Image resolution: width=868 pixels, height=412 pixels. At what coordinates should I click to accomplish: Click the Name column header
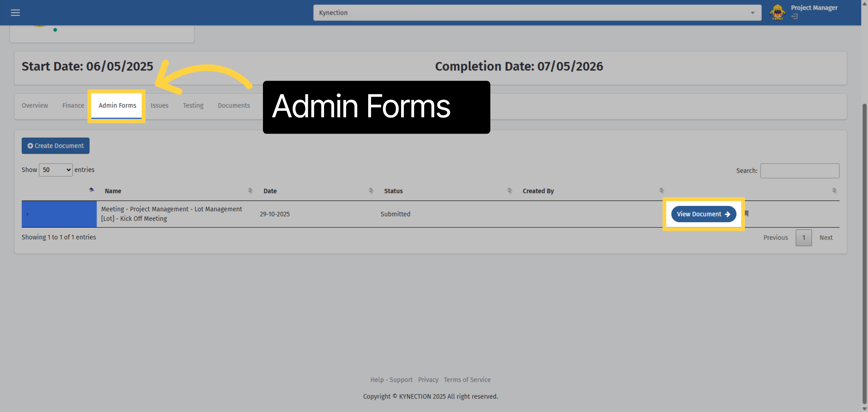coord(113,191)
